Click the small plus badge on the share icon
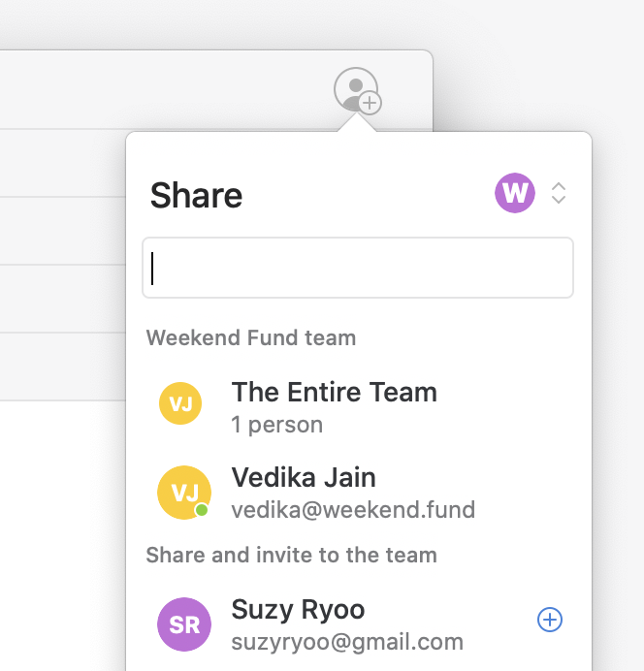 pos(370,103)
